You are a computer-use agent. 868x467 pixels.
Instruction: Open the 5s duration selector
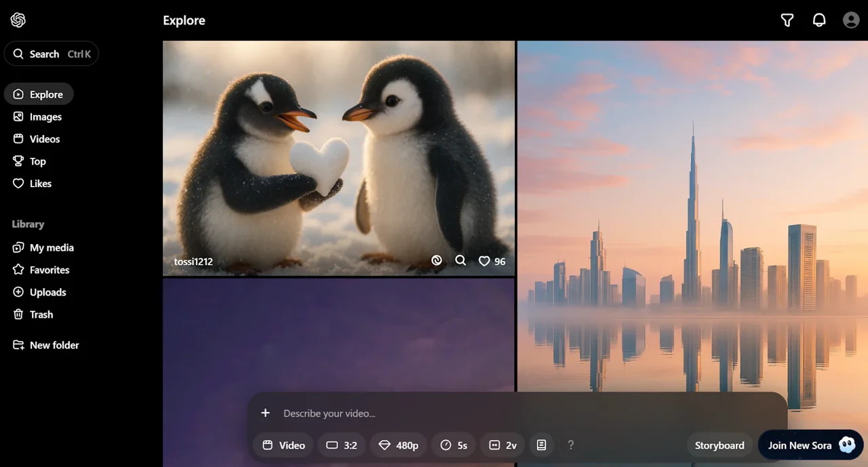pos(453,445)
